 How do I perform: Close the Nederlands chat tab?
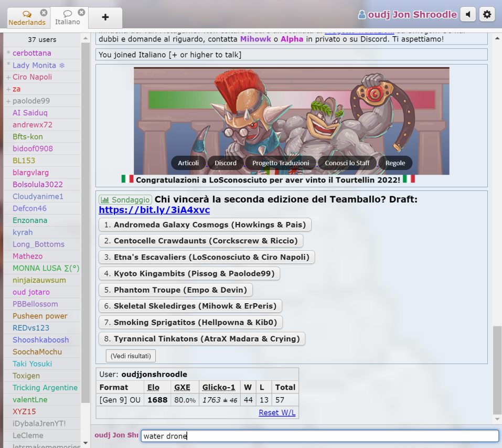[x=44, y=13]
